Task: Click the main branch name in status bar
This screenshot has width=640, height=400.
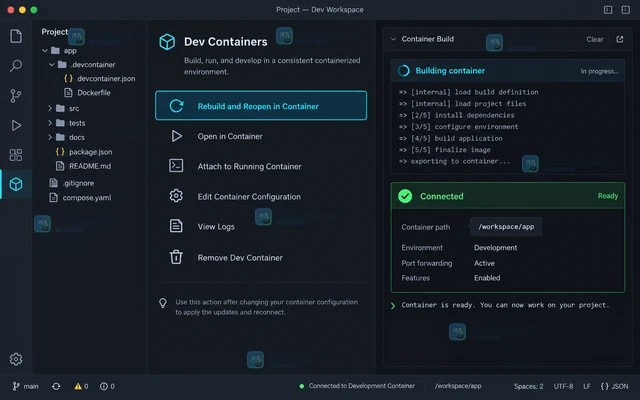Action: pos(31,386)
